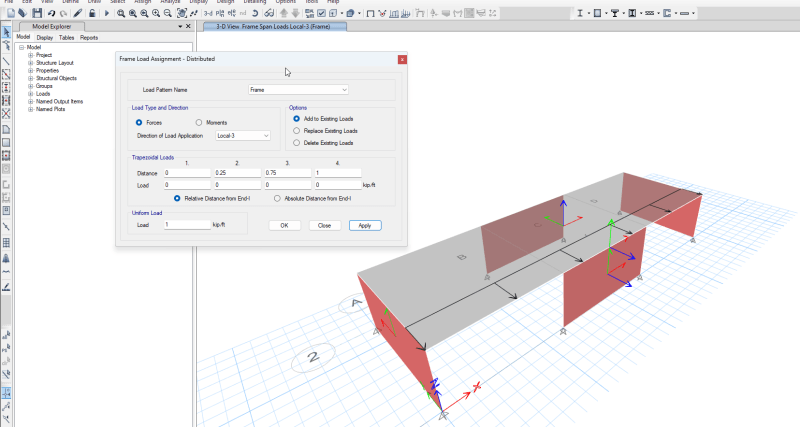Expand the Project tree node
This screenshot has width=800, height=427.
point(31,55)
